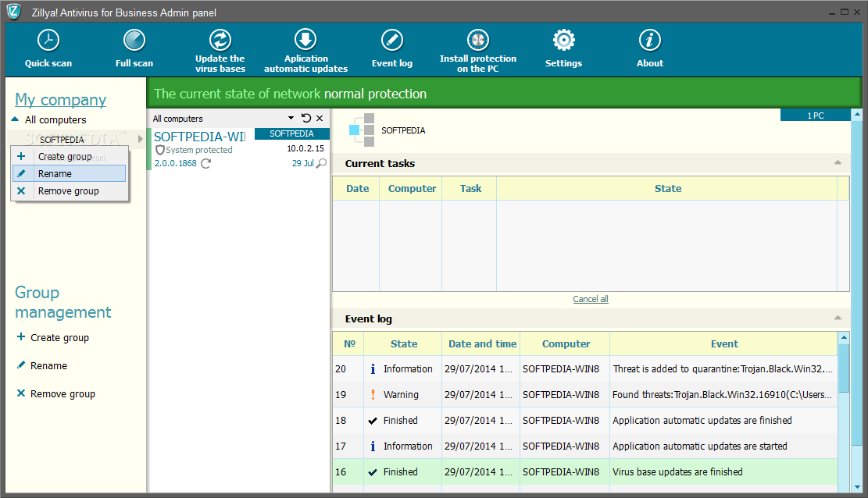Select the SOFTPEDIA group in tree
Viewport: 868px width, 498px height.
(62, 140)
